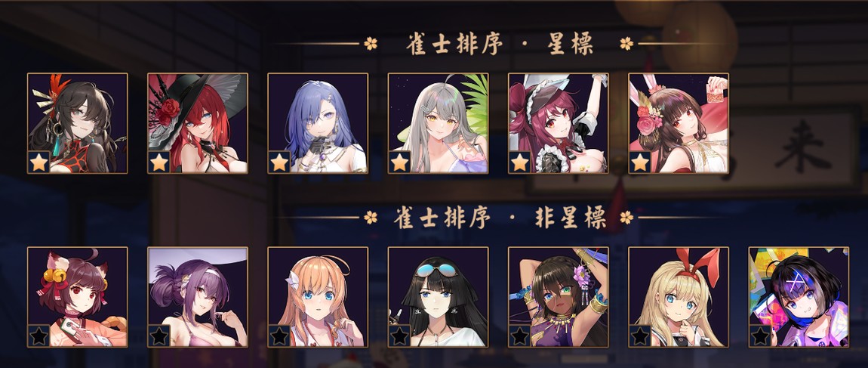Unstar the maid pirate character with red hair
868x368 pixels.
(520, 162)
